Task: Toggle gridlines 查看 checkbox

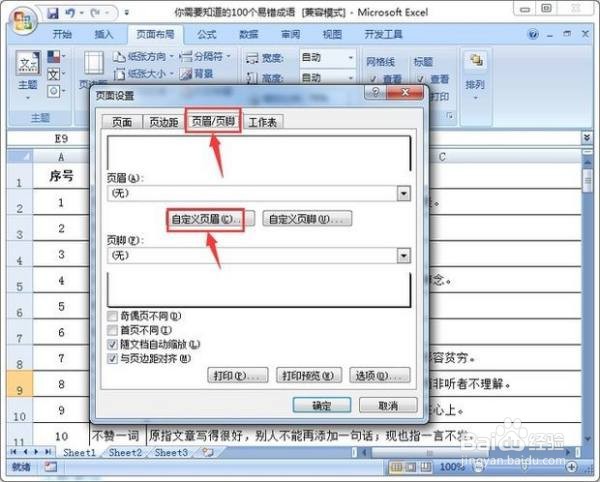Action: (373, 79)
